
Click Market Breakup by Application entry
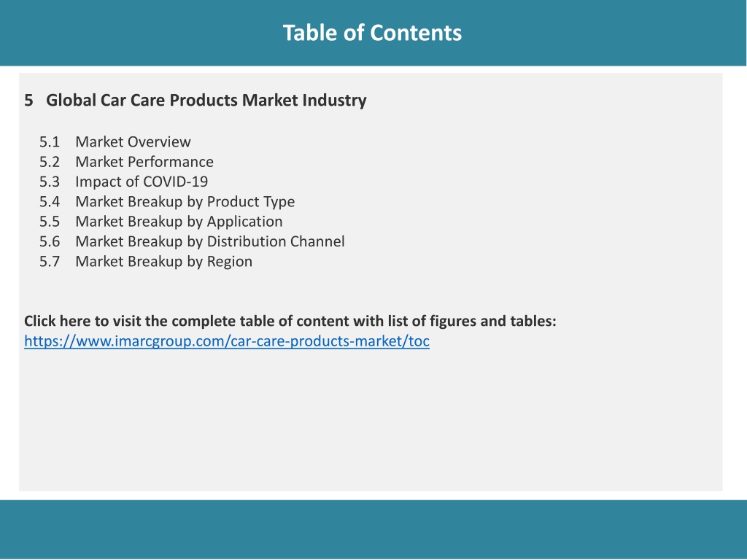(x=179, y=222)
